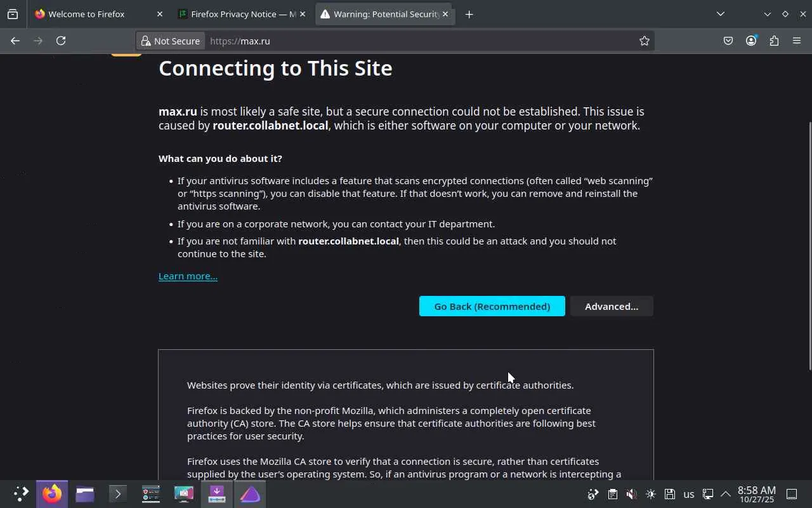The image size is (812, 508).
Task: Click the page's vertical scrollbar
Action: point(809,244)
